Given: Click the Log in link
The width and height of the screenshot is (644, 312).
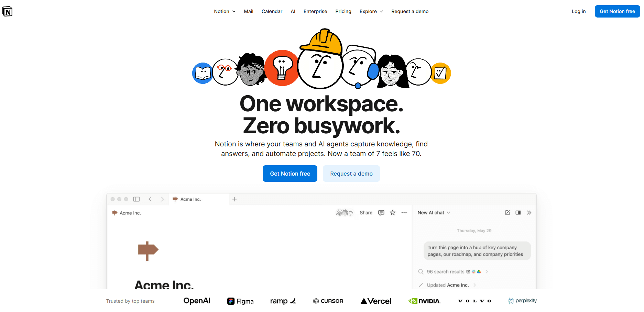Looking at the screenshot, I should [579, 11].
